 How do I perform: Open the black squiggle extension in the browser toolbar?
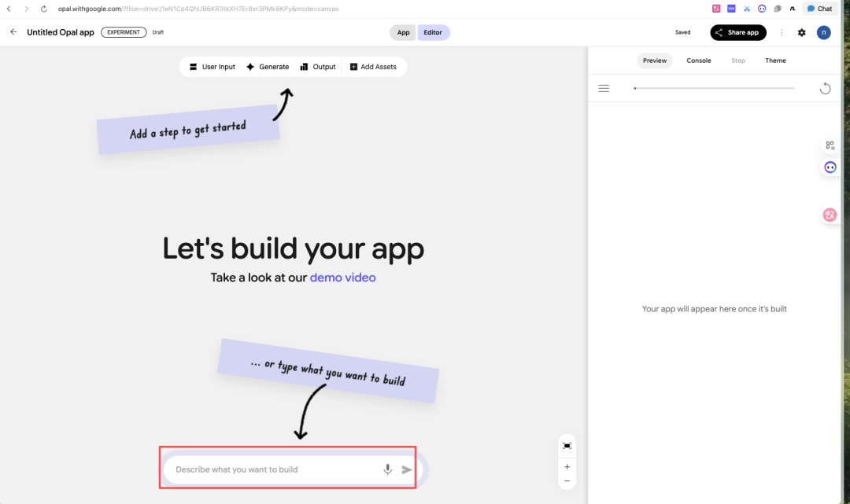pyautogui.click(x=793, y=9)
